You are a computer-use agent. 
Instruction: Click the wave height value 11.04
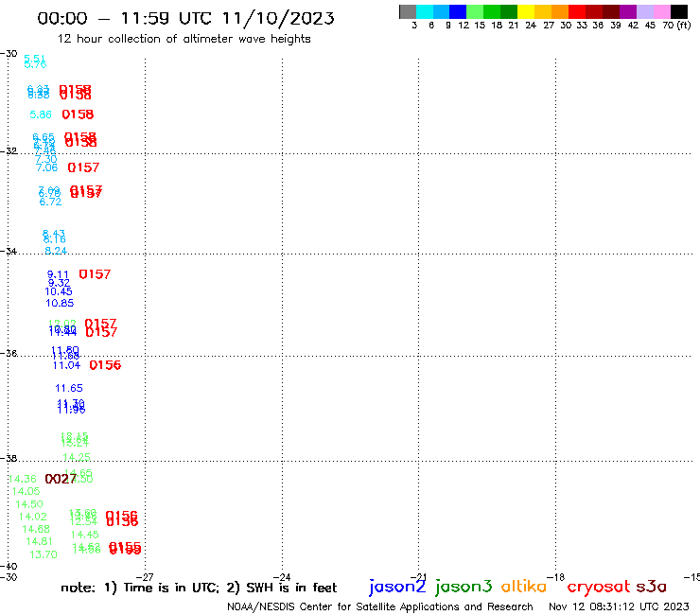click(x=66, y=365)
